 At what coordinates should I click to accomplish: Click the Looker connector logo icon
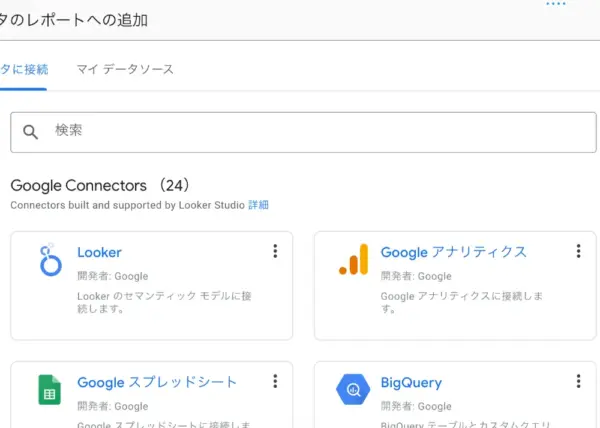point(51,260)
